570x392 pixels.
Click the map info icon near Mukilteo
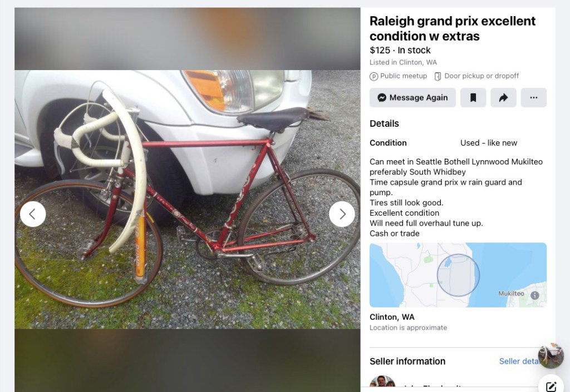535,295
